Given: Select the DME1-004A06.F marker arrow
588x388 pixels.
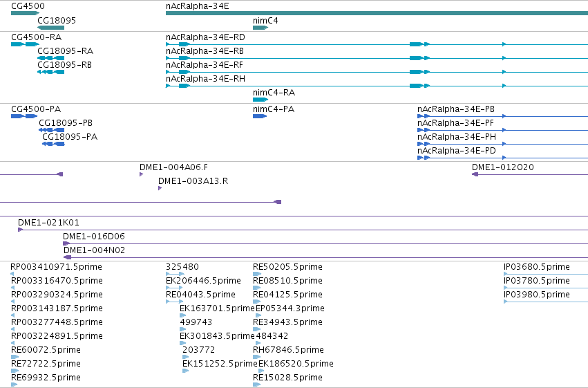Looking at the screenshot, I should click(141, 174).
